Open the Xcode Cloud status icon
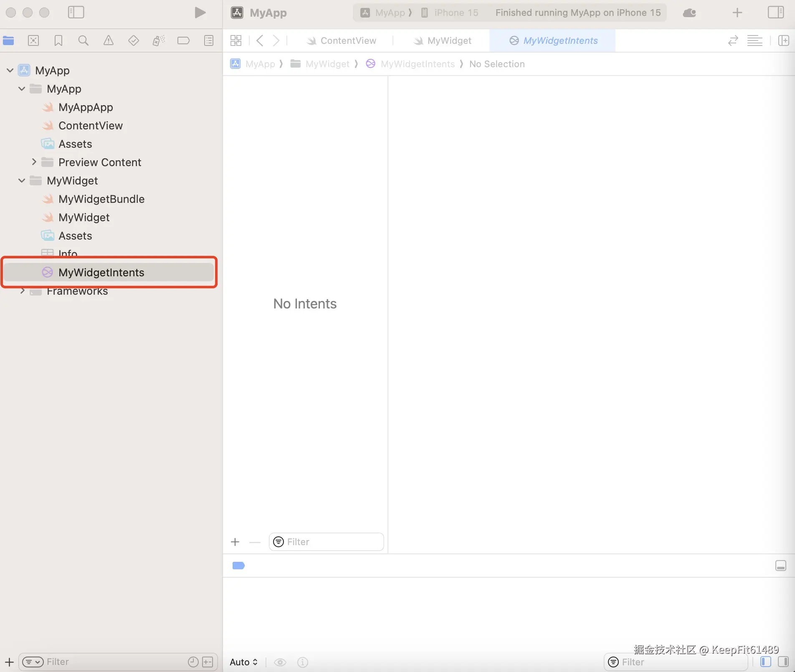 (689, 13)
